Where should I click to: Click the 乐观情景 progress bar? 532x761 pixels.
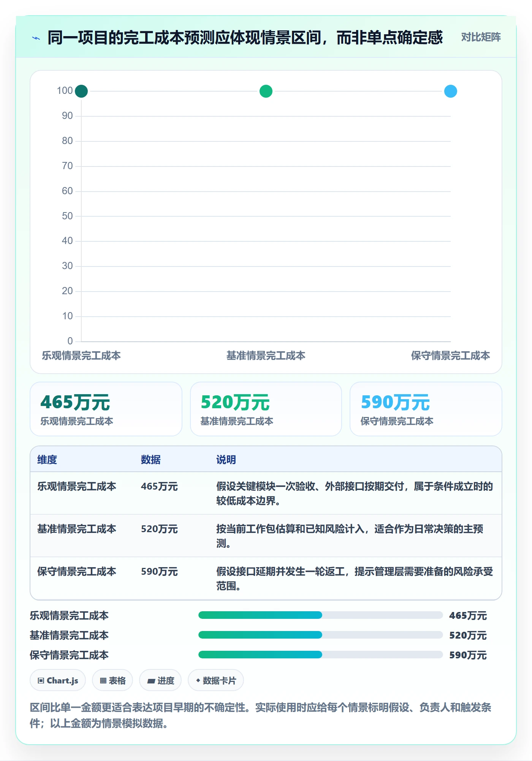tap(321, 615)
